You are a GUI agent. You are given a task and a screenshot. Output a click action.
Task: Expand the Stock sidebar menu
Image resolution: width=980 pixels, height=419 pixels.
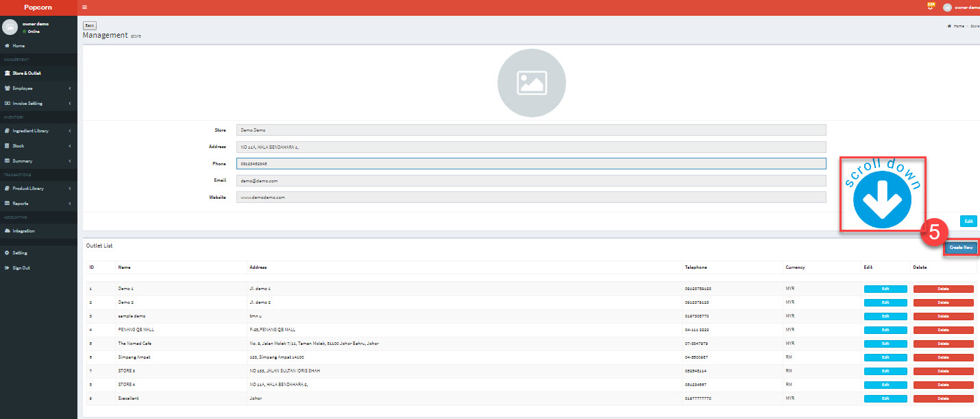click(38, 146)
